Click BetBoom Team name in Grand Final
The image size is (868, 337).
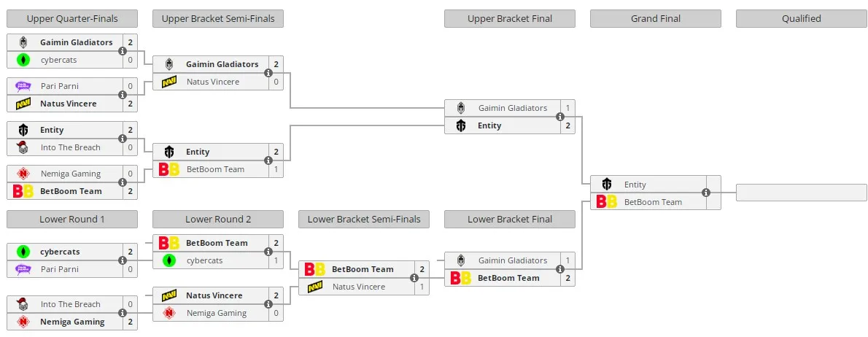[654, 202]
